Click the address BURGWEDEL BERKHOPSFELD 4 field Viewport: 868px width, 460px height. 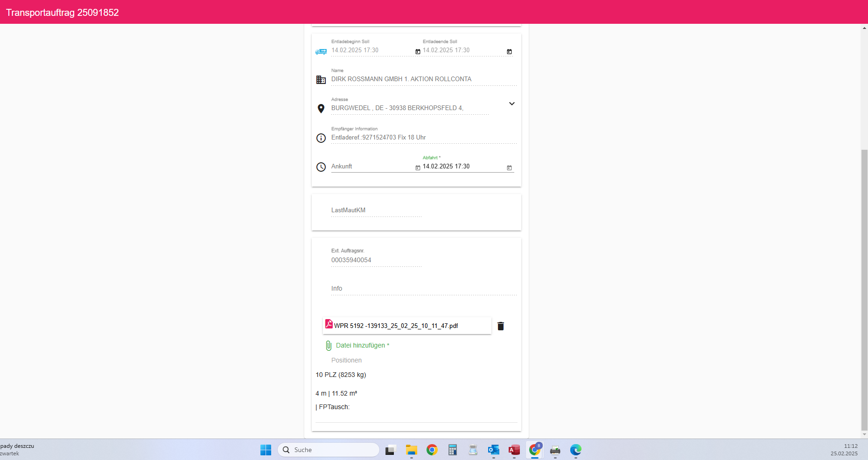click(x=410, y=108)
